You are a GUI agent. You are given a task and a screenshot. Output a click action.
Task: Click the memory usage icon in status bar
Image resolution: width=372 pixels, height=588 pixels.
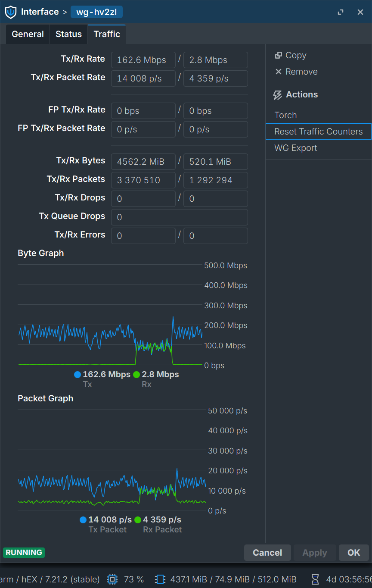tap(160, 579)
